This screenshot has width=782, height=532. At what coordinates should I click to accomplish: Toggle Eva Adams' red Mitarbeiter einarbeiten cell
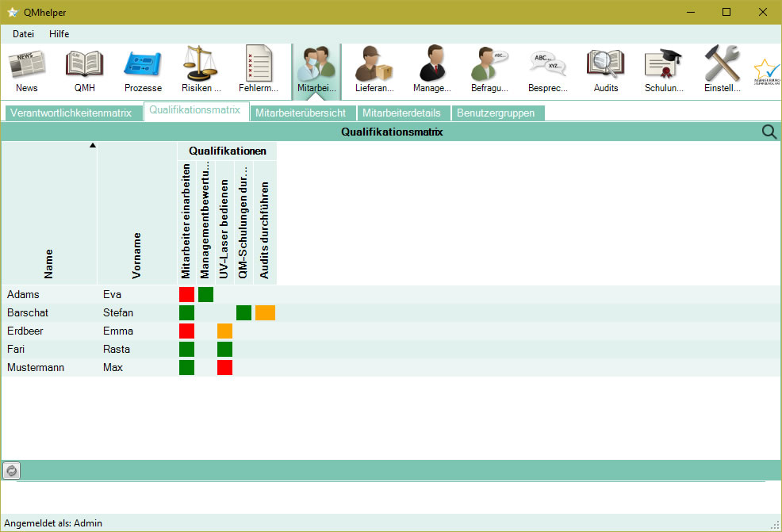[186, 294]
